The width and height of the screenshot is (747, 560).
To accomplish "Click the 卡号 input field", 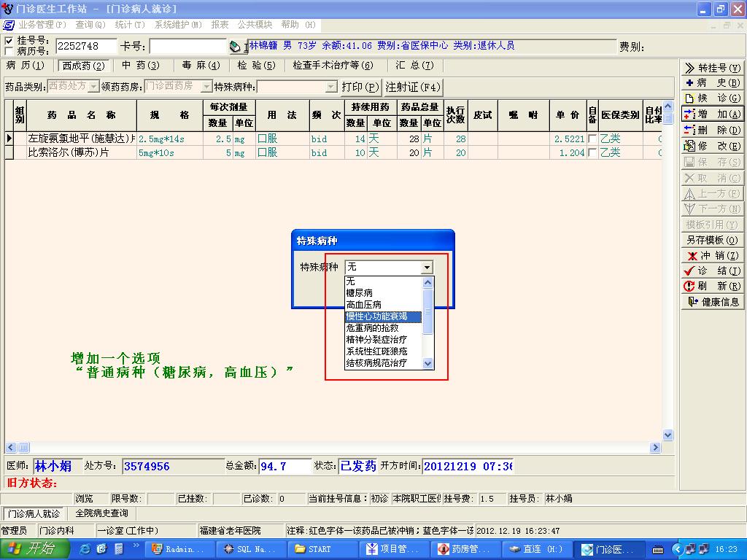I will tap(187, 46).
